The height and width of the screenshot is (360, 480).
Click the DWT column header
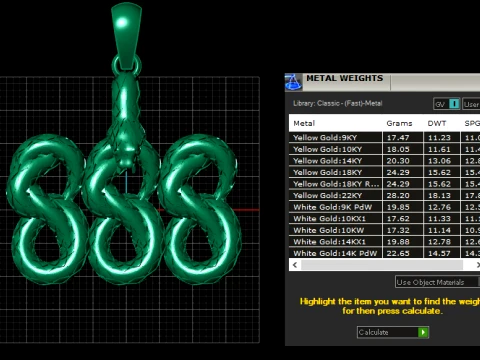click(437, 123)
